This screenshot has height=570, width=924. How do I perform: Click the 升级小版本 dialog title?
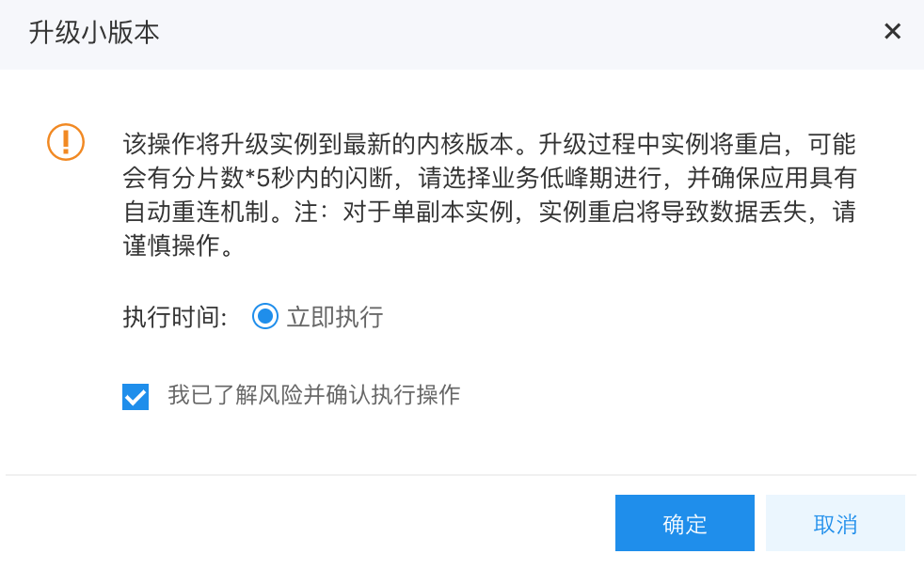(x=94, y=32)
